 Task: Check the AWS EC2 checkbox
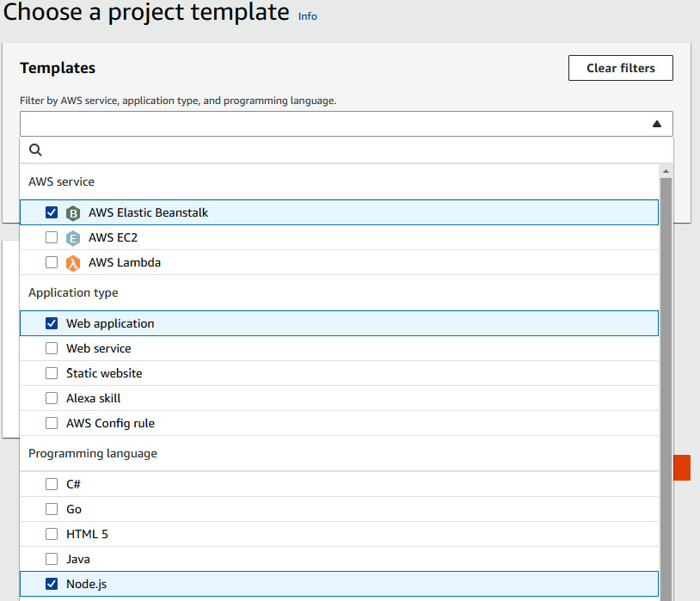tap(52, 237)
